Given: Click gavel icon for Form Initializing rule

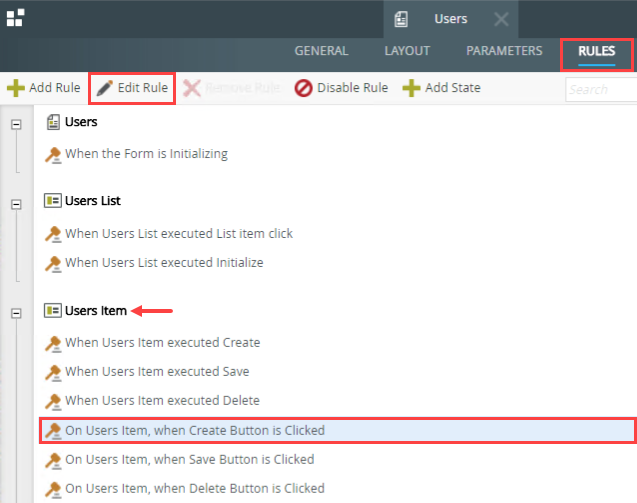Looking at the screenshot, I should pyautogui.click(x=53, y=155).
